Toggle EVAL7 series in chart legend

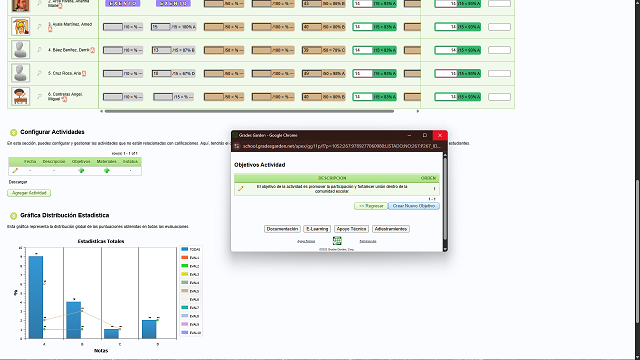click(x=191, y=308)
